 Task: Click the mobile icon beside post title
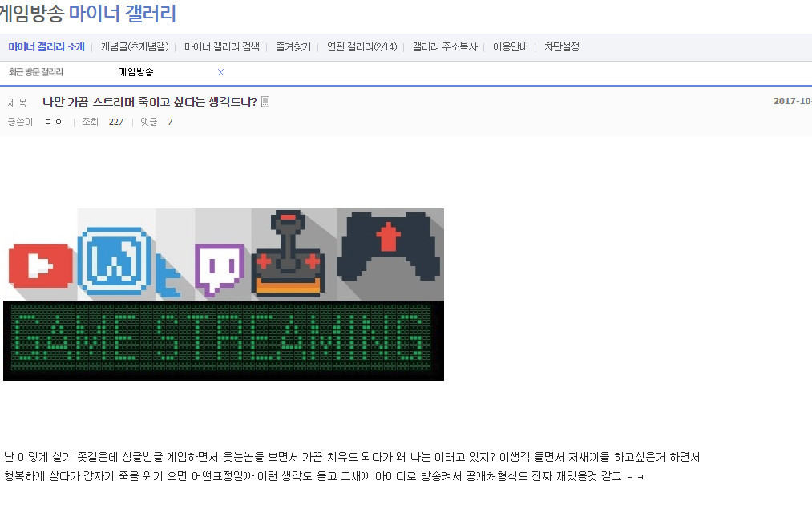point(265,102)
